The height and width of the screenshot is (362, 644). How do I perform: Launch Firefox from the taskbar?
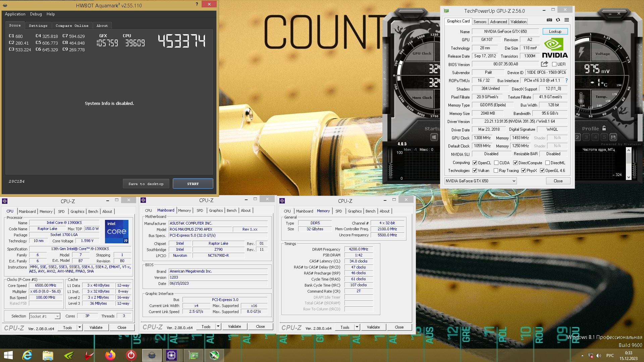(110, 355)
